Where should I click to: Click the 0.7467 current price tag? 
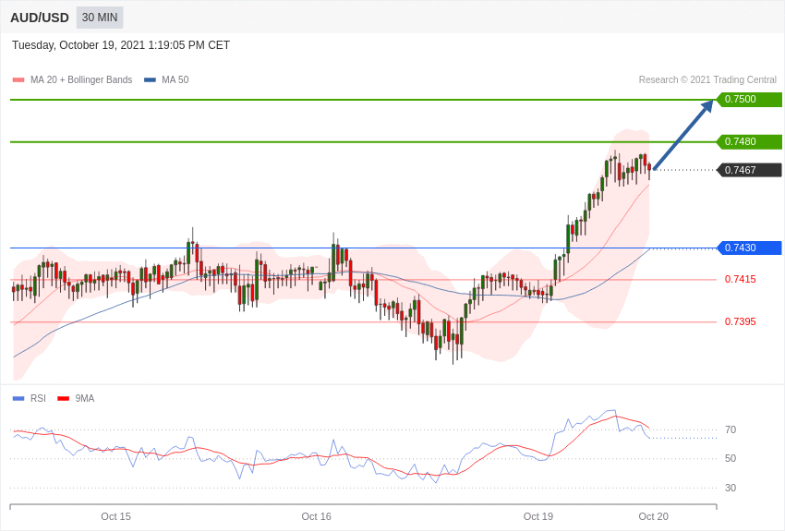pyautogui.click(x=749, y=170)
